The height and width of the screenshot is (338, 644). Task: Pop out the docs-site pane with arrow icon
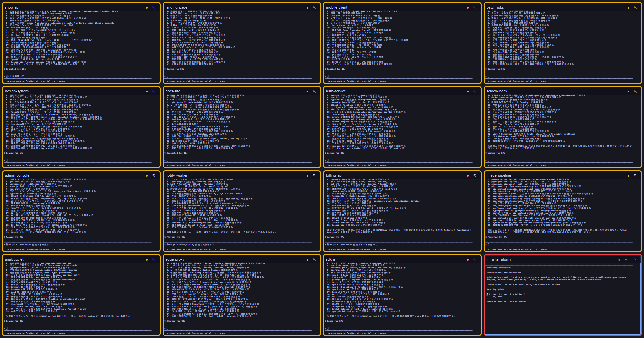314,91
